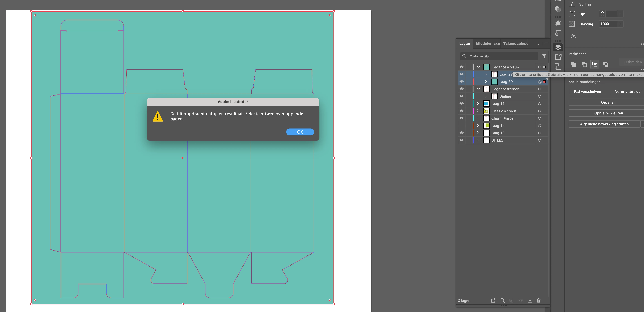Toggle visibility of the UITLEG layer
This screenshot has height=312, width=644.
pos(461,140)
